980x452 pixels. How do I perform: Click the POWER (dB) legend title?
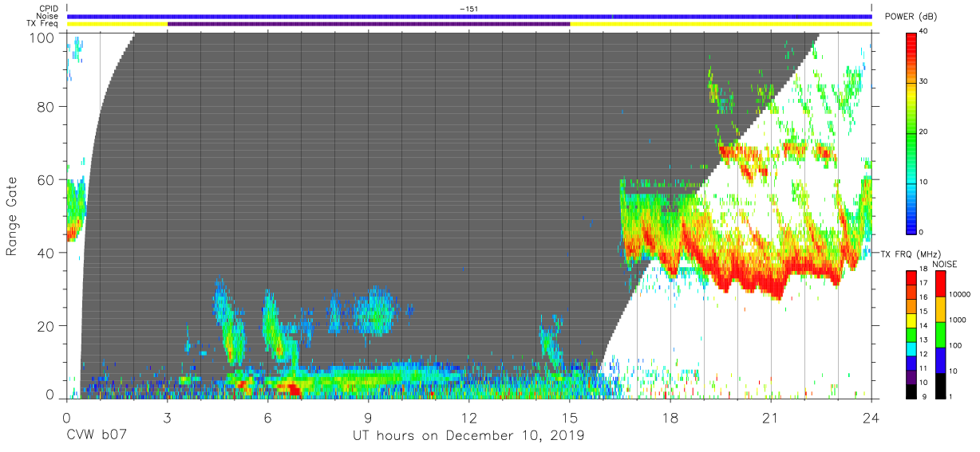tap(911, 17)
